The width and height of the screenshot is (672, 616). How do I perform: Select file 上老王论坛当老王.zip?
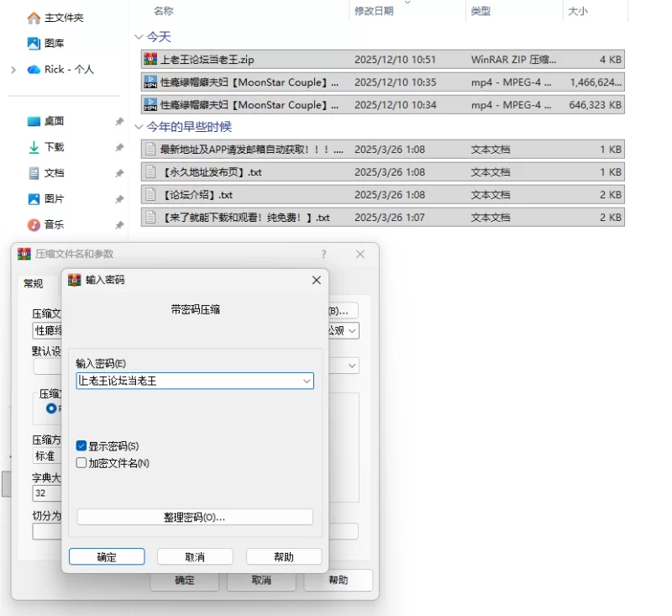pyautogui.click(x=207, y=60)
